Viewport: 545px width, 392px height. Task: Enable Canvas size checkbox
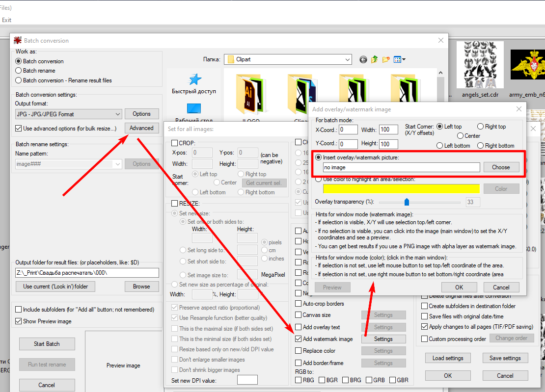pyautogui.click(x=298, y=315)
